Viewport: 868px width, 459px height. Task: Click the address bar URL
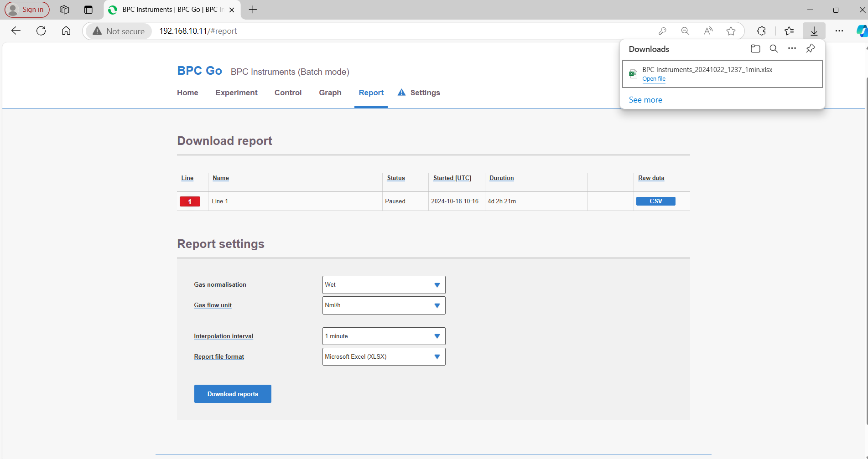click(198, 31)
